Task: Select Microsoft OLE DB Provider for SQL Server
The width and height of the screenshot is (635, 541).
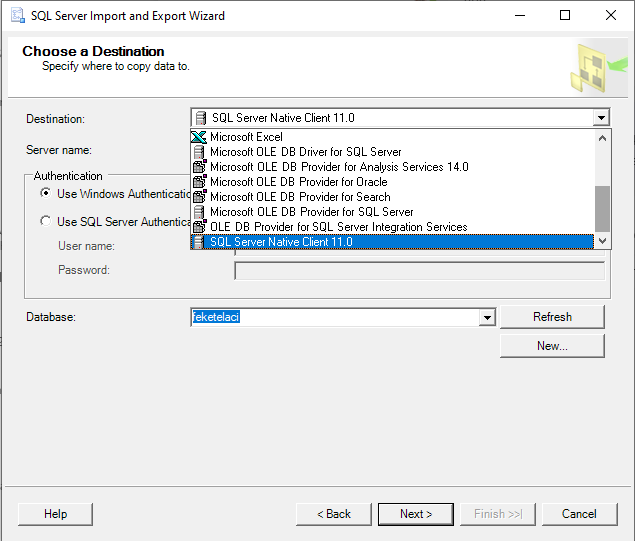Action: [x=392, y=212]
